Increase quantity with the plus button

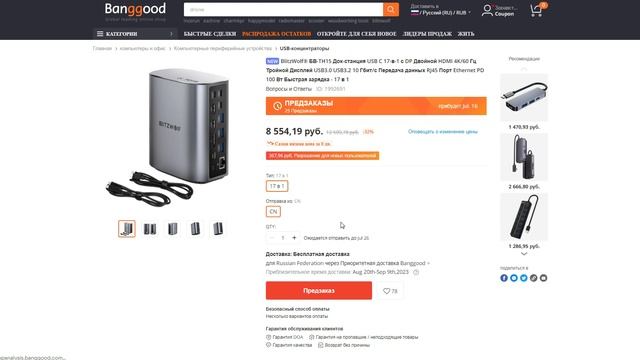point(294,238)
